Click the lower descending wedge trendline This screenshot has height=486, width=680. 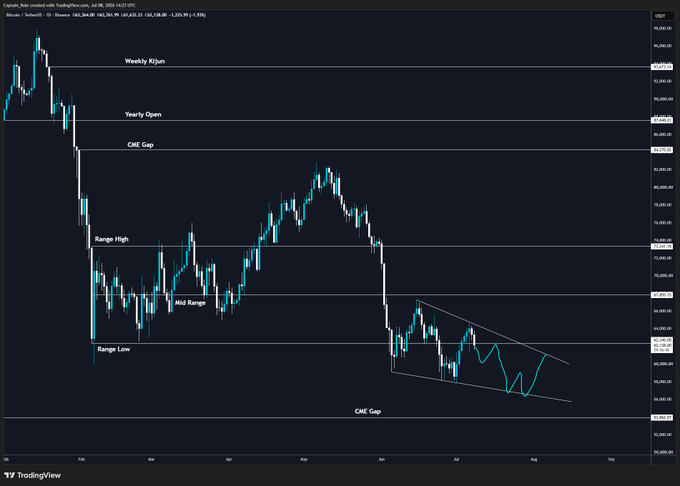tap(481, 387)
